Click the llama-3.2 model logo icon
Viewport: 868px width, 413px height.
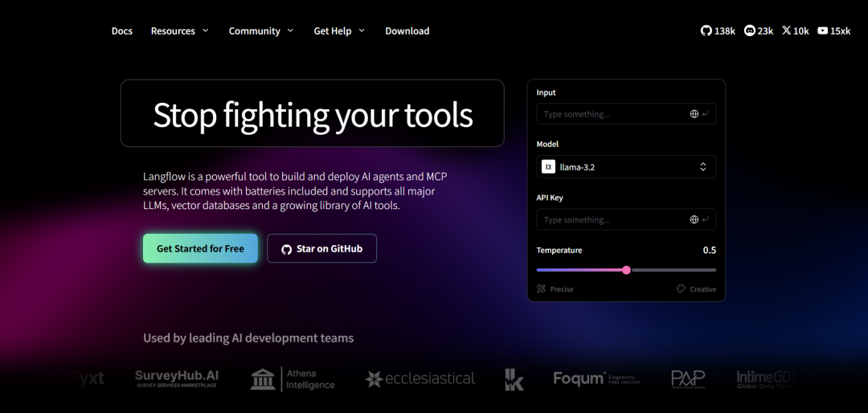pos(548,166)
